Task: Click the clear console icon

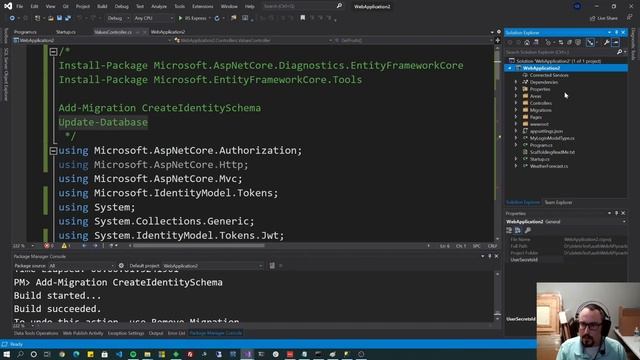Action: pos(272,266)
